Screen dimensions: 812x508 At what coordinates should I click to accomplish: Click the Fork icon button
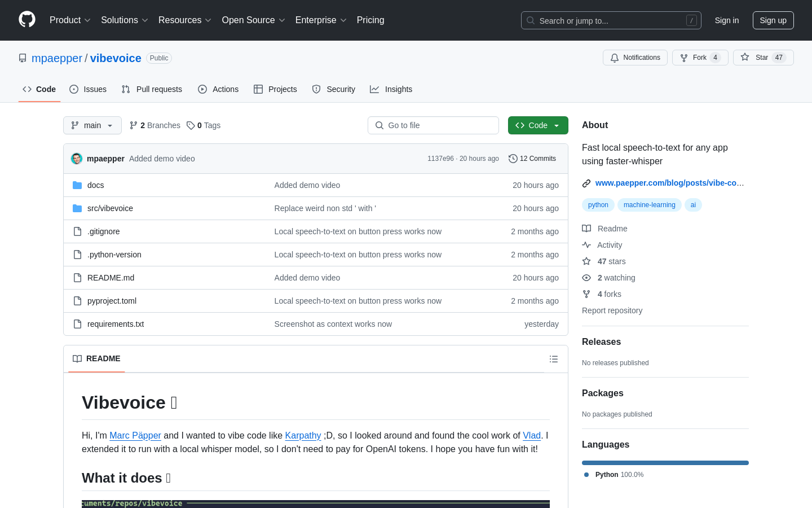pyautogui.click(x=684, y=58)
